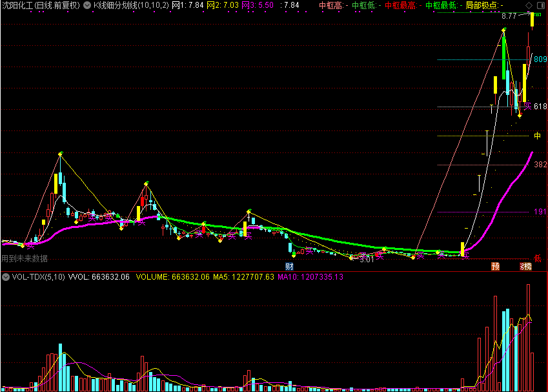
Task: Click the 809 Fibonacci level label
Action: [540, 59]
